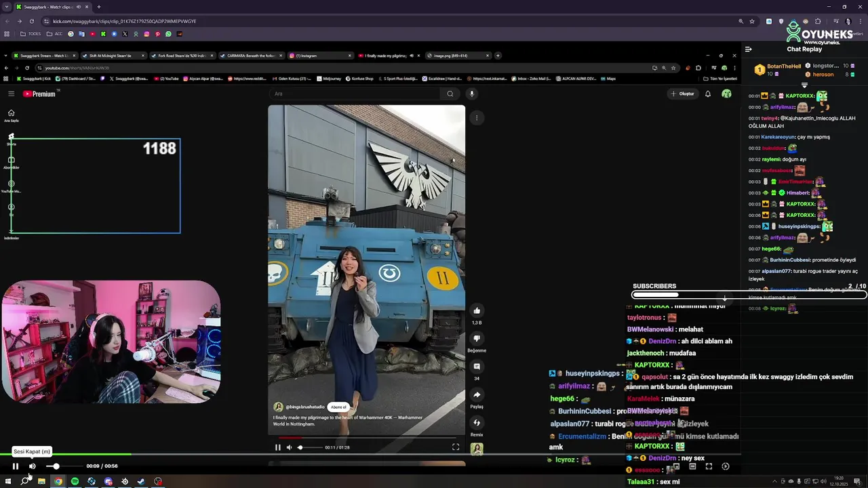Viewport: 868px width, 488px height.
Task: Open a new tab in outer browser
Action: coord(98,7)
